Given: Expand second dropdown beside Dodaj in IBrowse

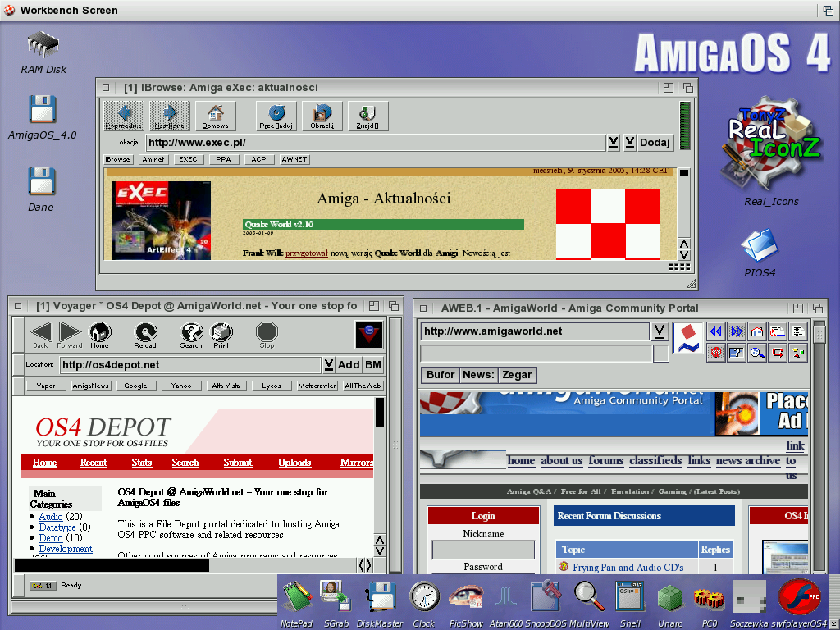Looking at the screenshot, I should pyautogui.click(x=630, y=143).
